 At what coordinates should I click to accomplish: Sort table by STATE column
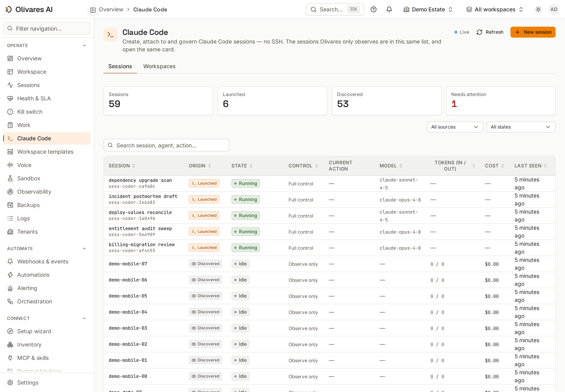(x=242, y=166)
